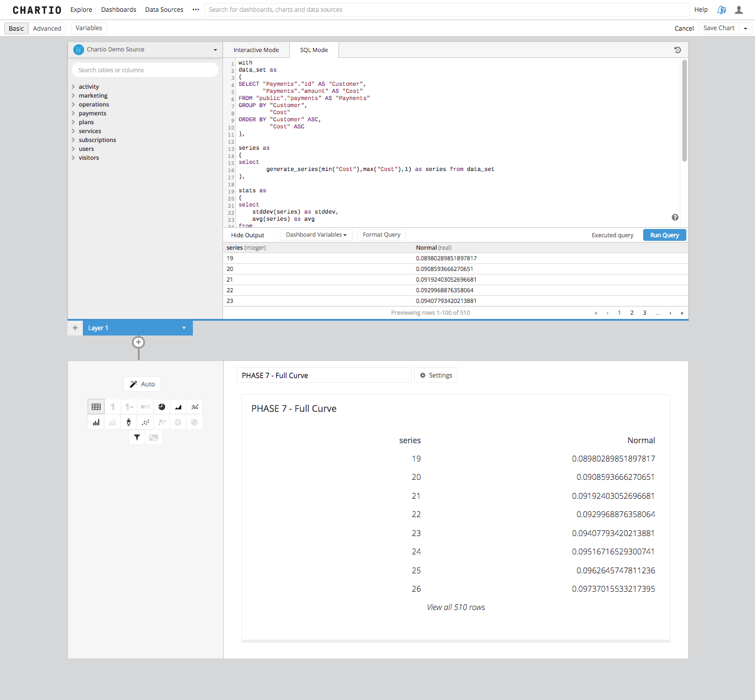Screen dimensions: 755x700
Task: Switch to Basic mode
Action: [x=17, y=28]
